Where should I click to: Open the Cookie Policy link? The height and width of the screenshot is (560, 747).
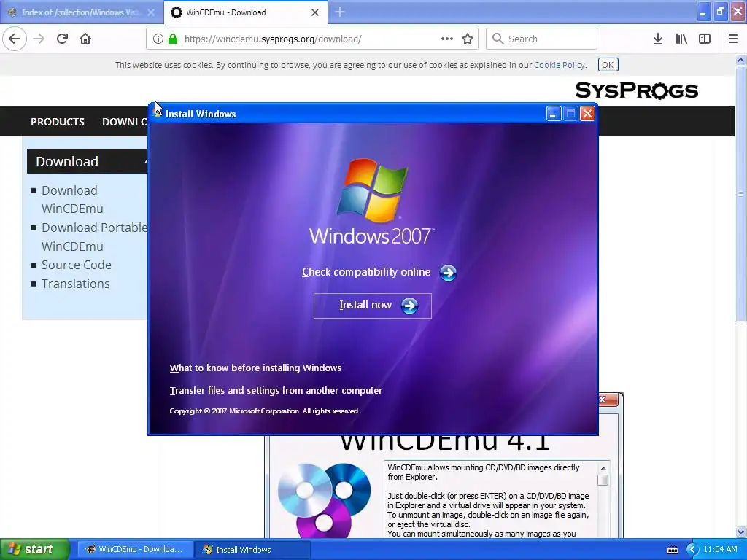click(x=560, y=65)
